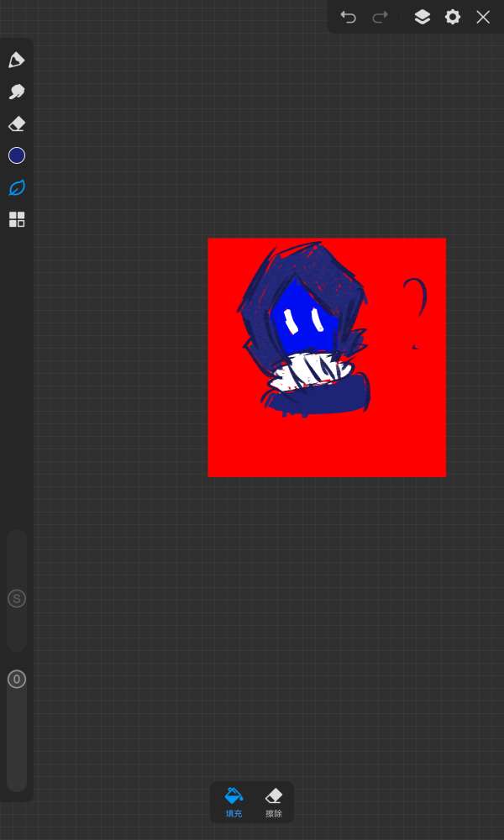Toggle the blue leaf fill tool
The width and height of the screenshot is (504, 840).
[x=17, y=187]
